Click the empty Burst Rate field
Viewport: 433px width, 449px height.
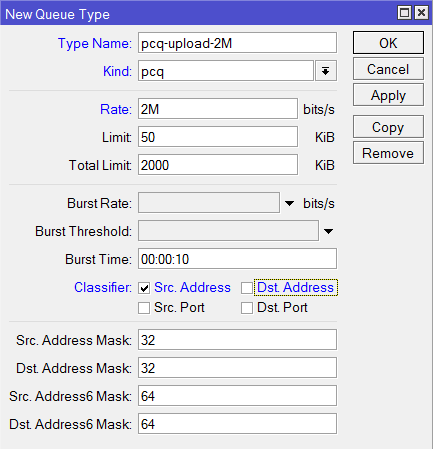tap(209, 203)
